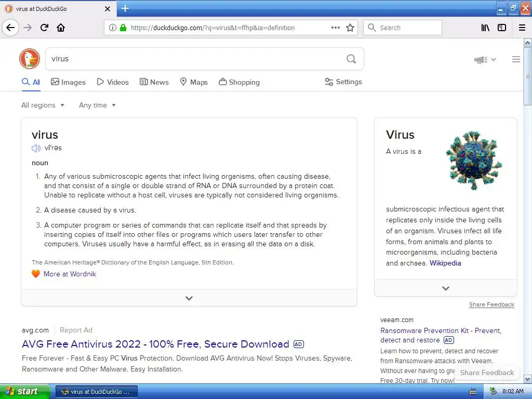532x399 pixels.
Task: Click the floating Share Feedback button
Action: pyautogui.click(x=487, y=373)
